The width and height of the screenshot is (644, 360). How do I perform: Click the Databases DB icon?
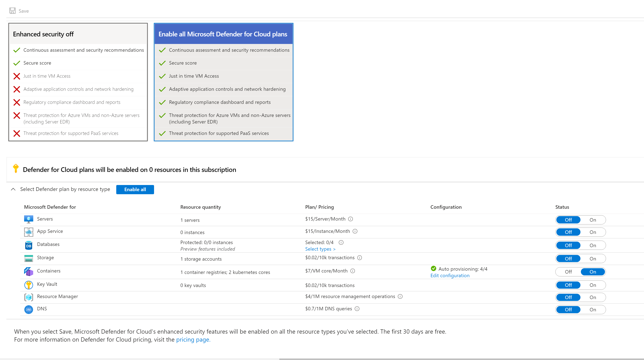coord(28,245)
